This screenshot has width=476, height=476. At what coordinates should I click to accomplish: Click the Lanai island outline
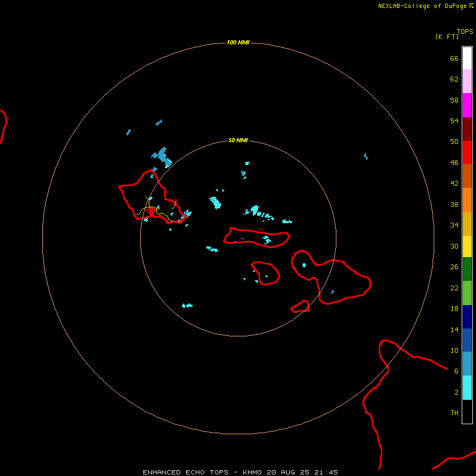click(x=266, y=273)
